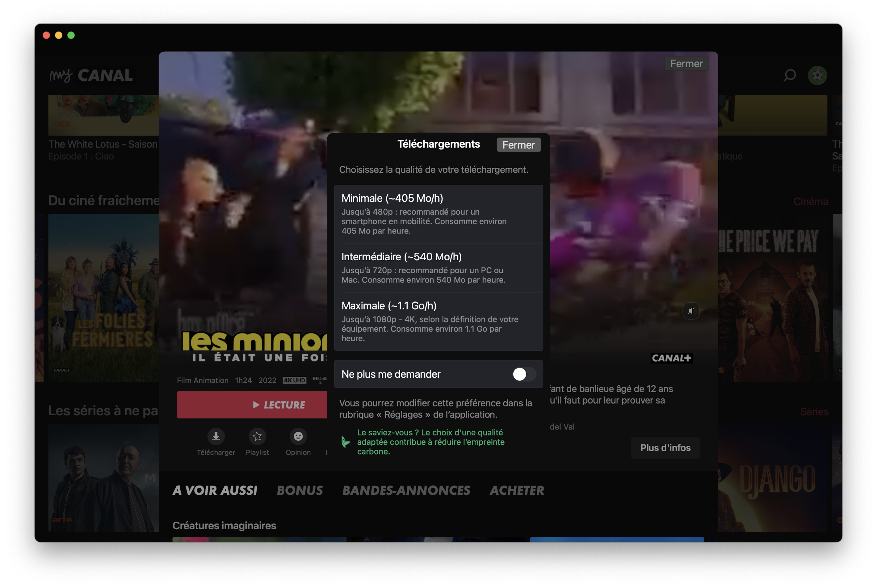Open the Opinion smiley icon

(298, 436)
